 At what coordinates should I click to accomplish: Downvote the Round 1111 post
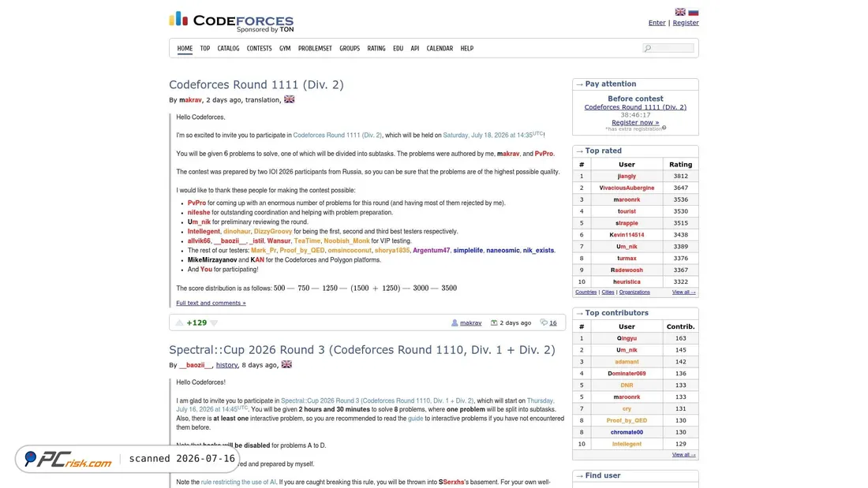(x=214, y=322)
